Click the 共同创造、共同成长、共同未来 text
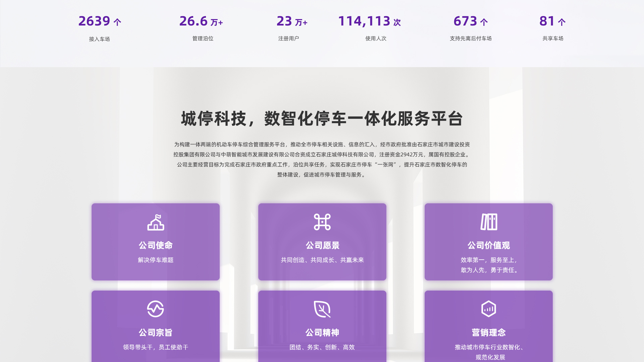The image size is (644, 362). point(322,260)
